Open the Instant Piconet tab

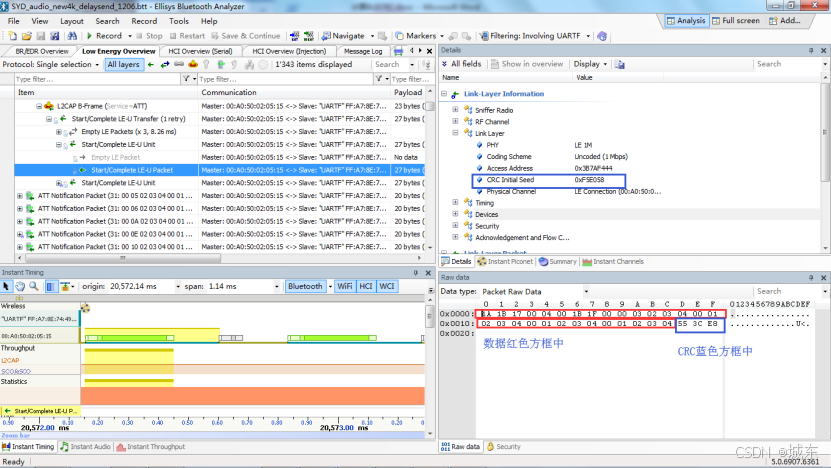(x=505, y=261)
